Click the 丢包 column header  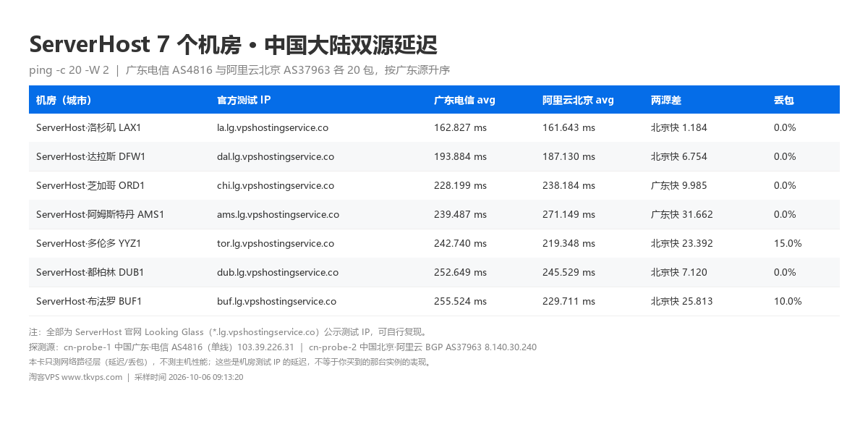[x=784, y=100]
